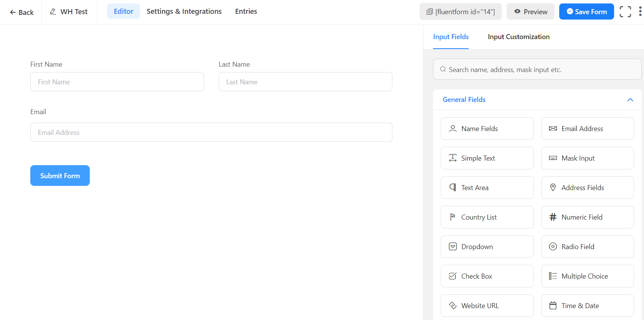This screenshot has width=644, height=320.
Task: Insert a Dropdown field
Action: tap(487, 247)
